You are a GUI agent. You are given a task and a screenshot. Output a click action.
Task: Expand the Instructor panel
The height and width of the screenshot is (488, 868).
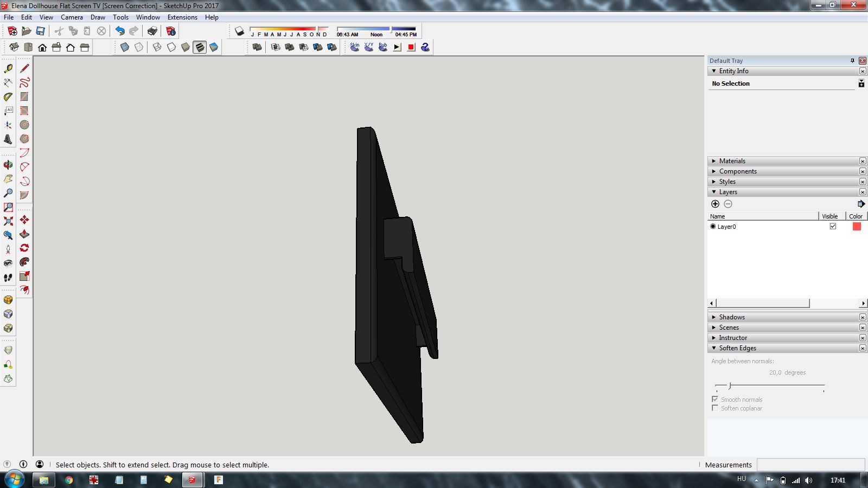tap(714, 338)
